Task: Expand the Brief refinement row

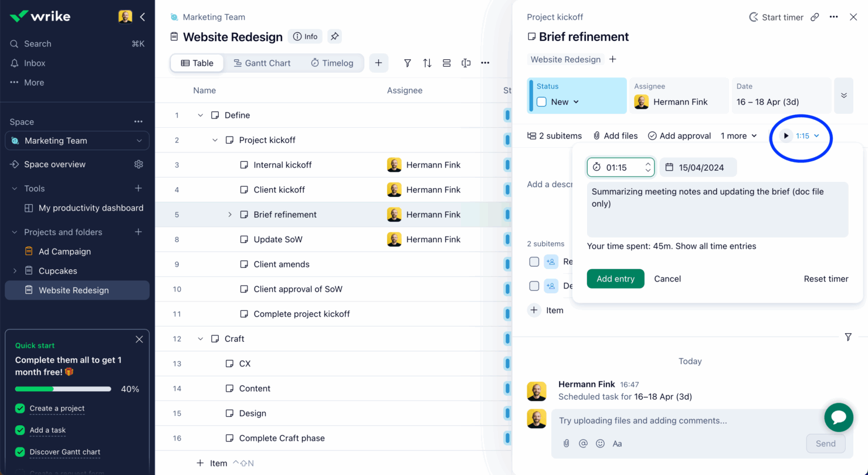Action: (x=230, y=215)
